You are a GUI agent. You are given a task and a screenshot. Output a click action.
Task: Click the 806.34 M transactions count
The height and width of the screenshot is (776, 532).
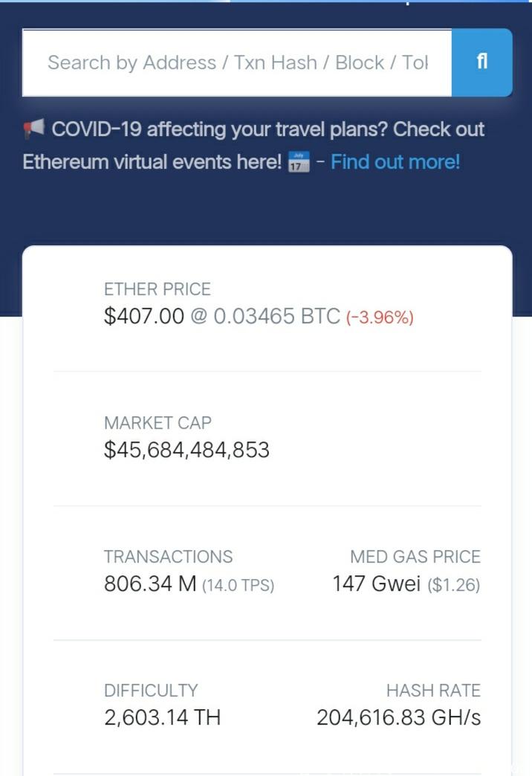[x=149, y=584]
